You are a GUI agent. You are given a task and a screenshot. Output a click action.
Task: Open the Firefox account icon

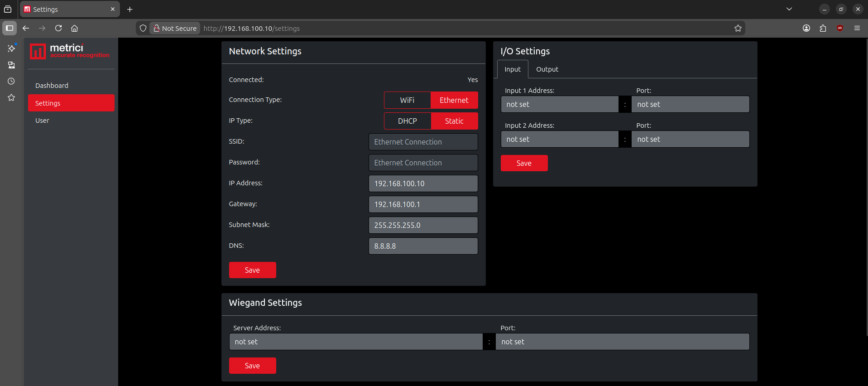(806, 28)
